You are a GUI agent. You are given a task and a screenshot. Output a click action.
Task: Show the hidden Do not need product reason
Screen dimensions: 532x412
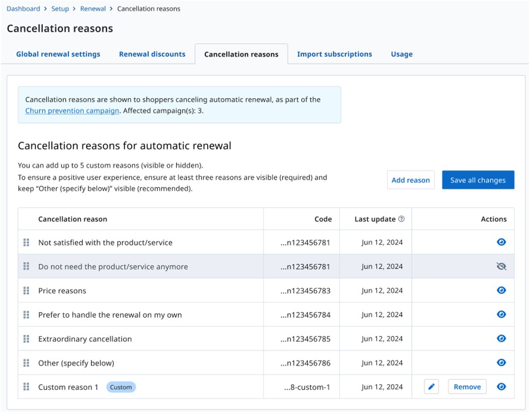(501, 267)
